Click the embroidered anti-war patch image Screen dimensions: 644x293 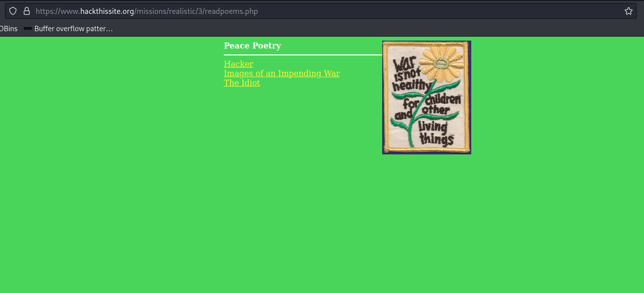point(426,98)
